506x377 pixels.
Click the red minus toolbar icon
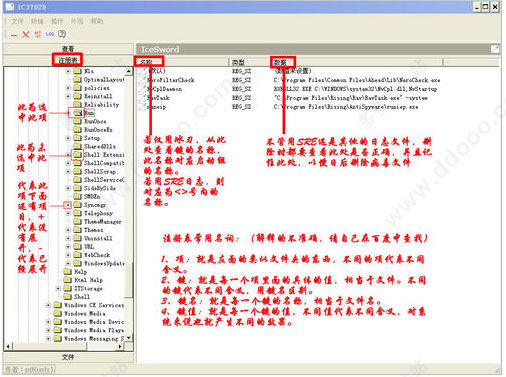(14, 35)
